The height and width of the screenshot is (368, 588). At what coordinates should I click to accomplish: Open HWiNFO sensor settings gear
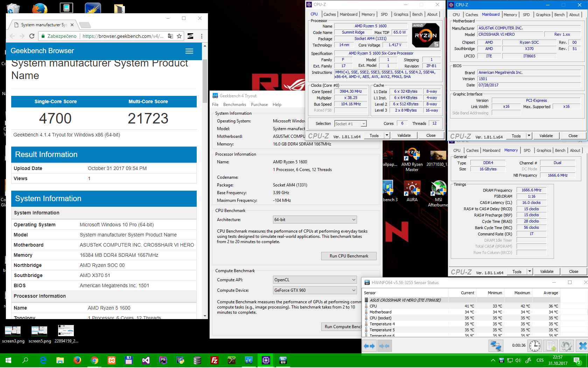click(x=566, y=346)
